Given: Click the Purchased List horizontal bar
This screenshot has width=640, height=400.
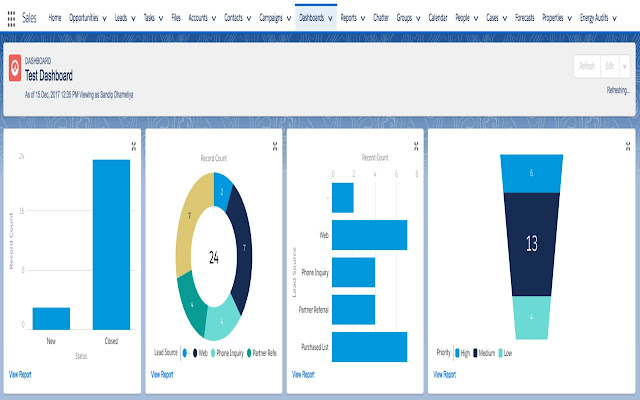Looking at the screenshot, I should point(369,347).
